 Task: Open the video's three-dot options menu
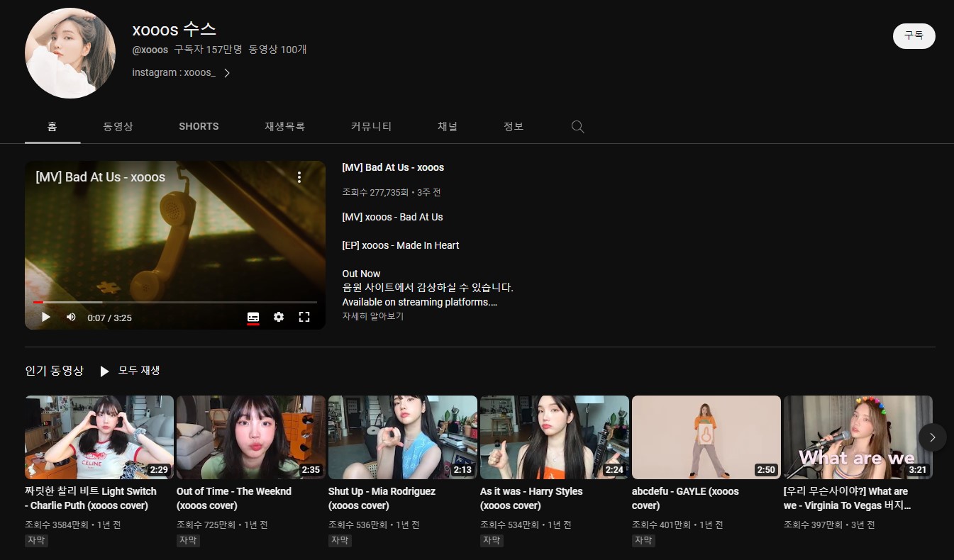(299, 177)
